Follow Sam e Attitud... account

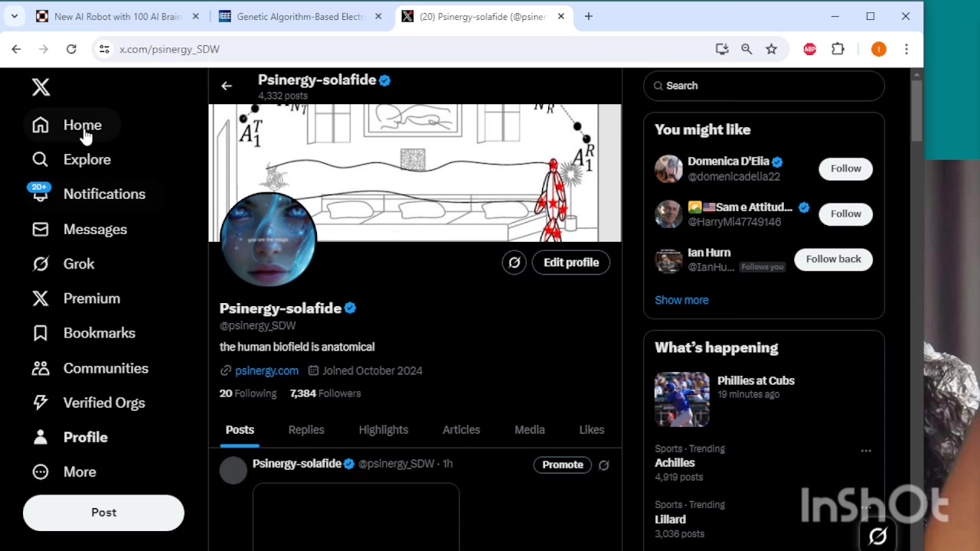[845, 214]
